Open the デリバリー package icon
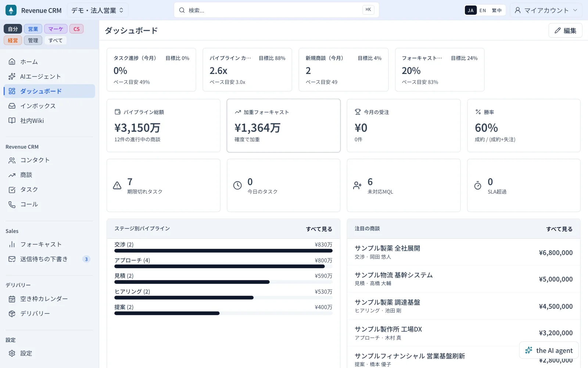Screen dimensions: 588x368 (x=12, y=314)
